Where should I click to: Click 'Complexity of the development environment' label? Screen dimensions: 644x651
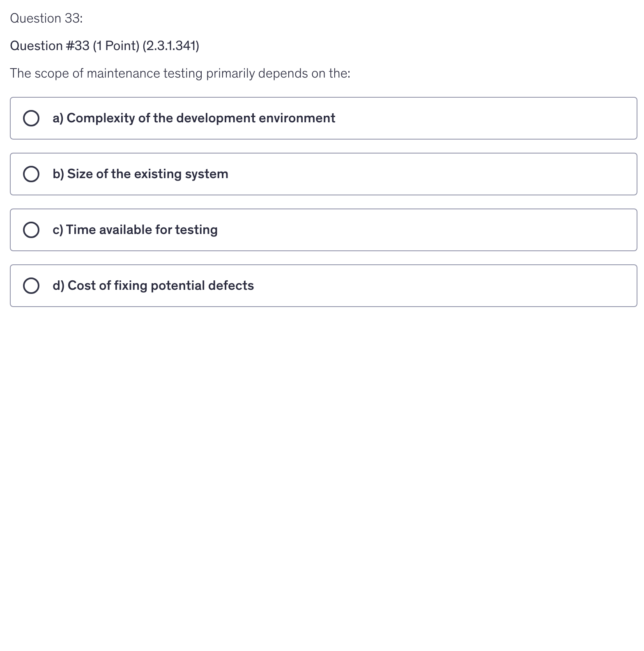pyautogui.click(x=201, y=118)
